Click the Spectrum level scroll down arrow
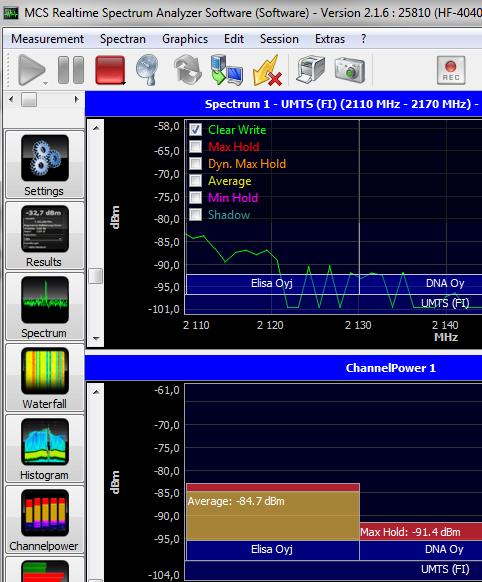Image resolution: width=482 pixels, height=582 pixels. pos(96,338)
